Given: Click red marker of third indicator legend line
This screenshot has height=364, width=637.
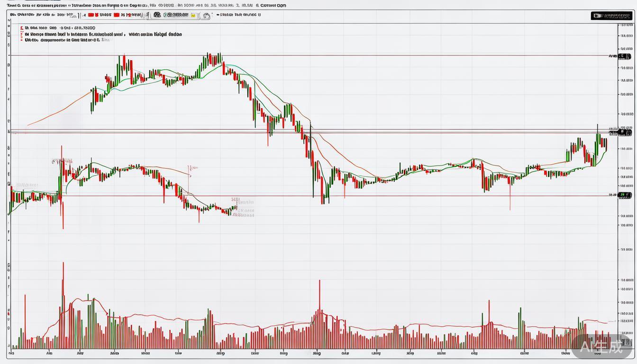Looking at the screenshot, I should point(21,40).
